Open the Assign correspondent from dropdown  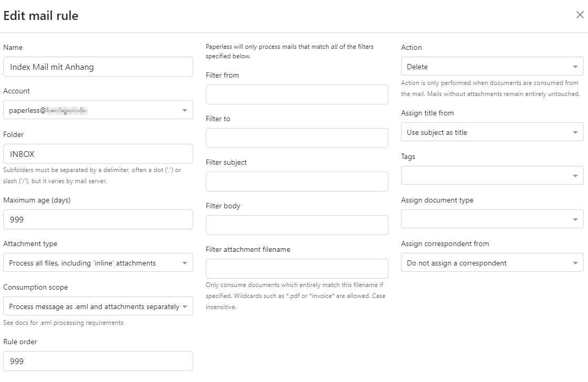coord(492,262)
